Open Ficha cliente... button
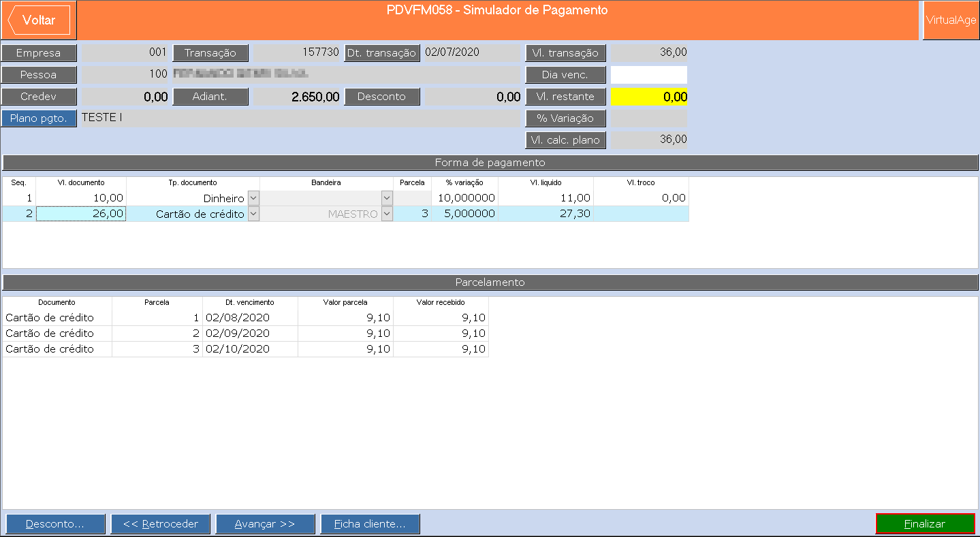Viewport: 980px width, 537px height. point(370,524)
